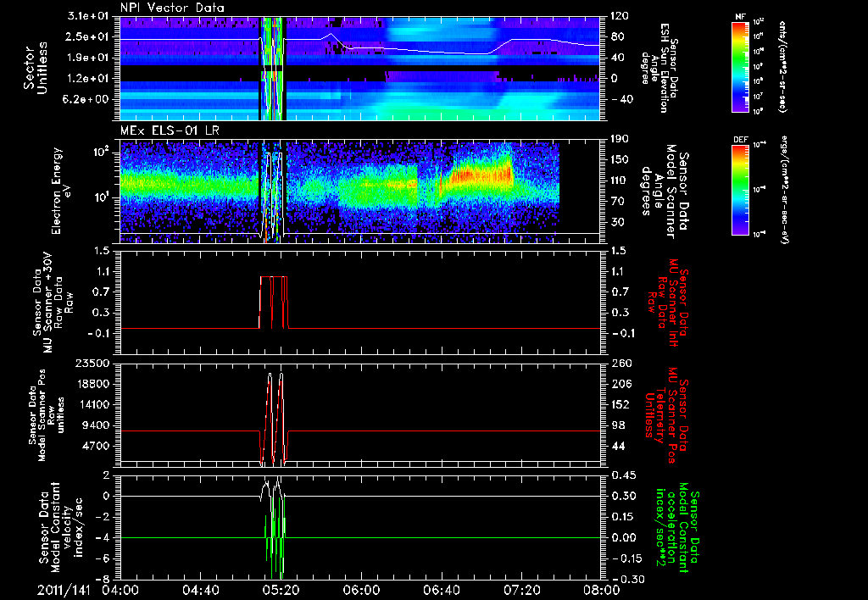Click the Sector Unitless axis label
Image resolution: width=868 pixels, height=600 pixels.
[36, 69]
